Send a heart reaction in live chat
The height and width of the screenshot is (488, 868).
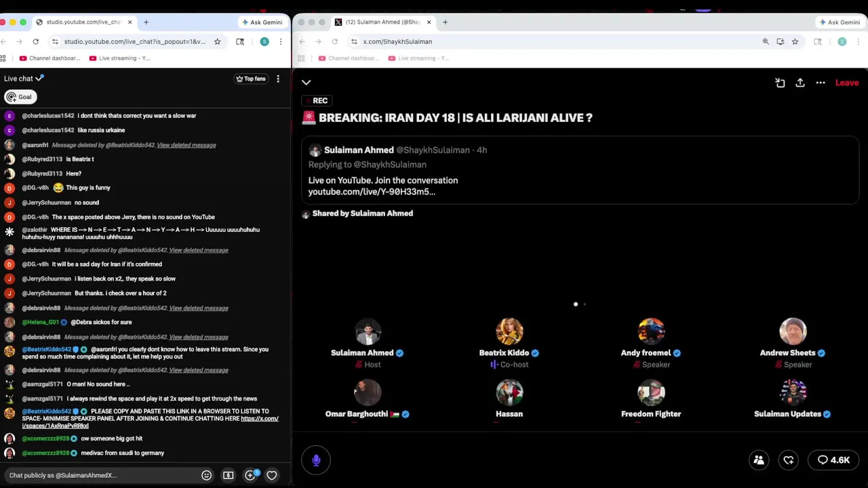click(x=272, y=475)
